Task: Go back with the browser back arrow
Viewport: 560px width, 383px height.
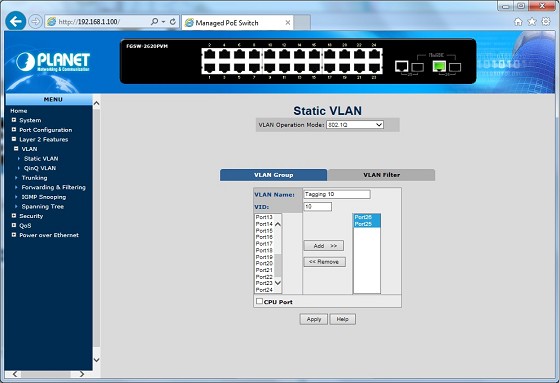Action: click(15, 21)
